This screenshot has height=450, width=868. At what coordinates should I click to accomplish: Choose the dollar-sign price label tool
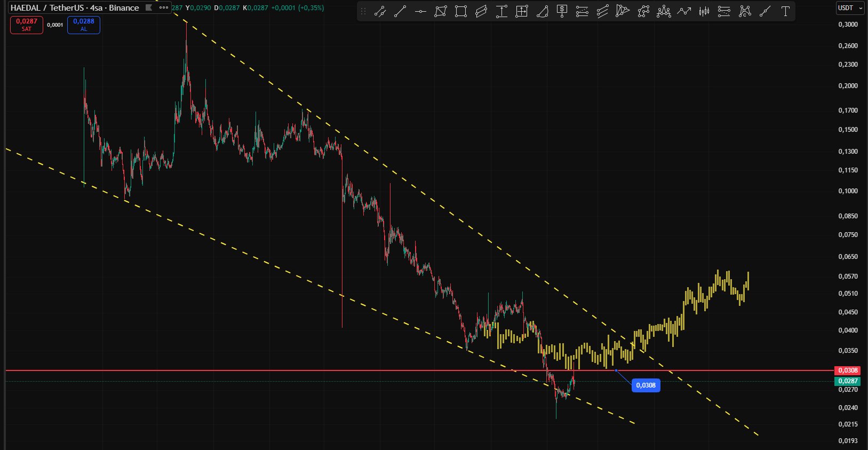click(562, 11)
